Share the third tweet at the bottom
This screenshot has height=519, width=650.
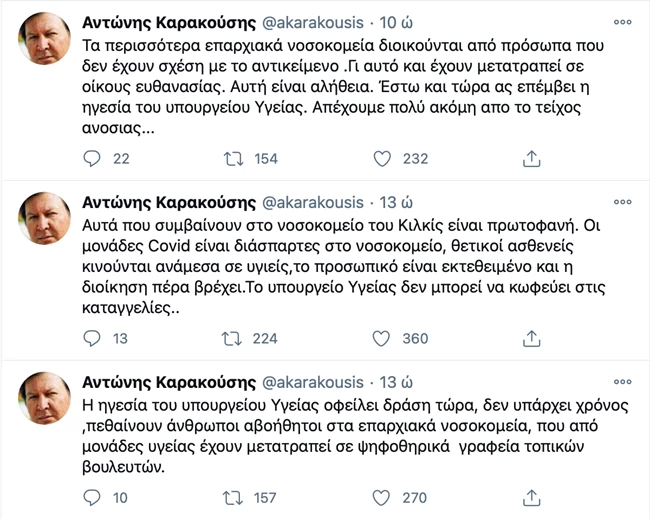point(531,497)
